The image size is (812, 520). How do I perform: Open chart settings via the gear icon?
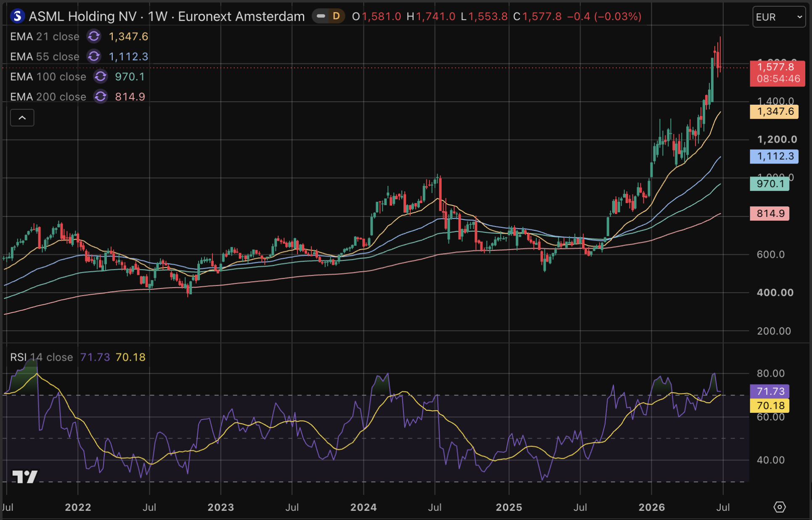(x=780, y=507)
